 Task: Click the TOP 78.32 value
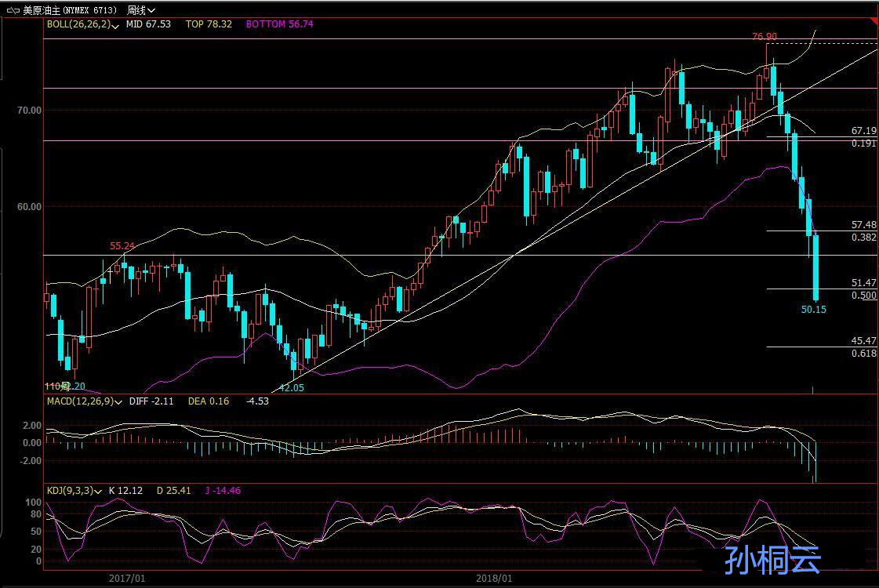click(209, 24)
